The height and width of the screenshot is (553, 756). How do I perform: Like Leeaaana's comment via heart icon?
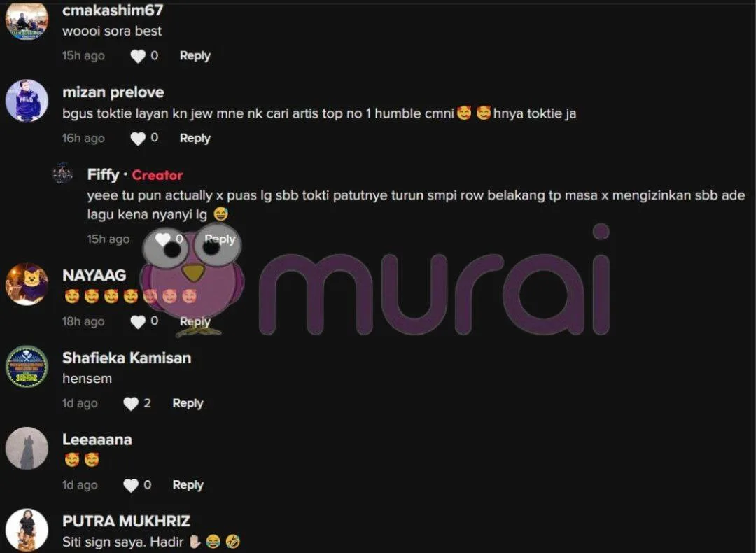[x=131, y=486]
